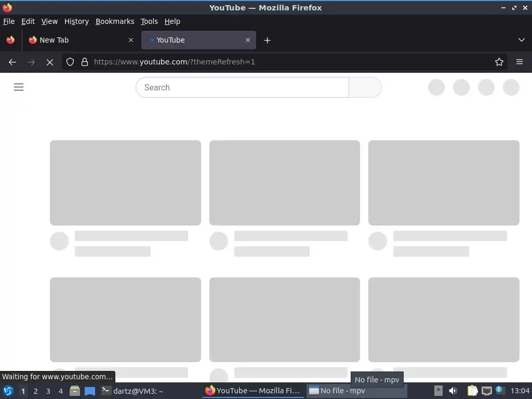The height and width of the screenshot is (399, 532).
Task: Switch to workspace 4
Action: pyautogui.click(x=61, y=391)
